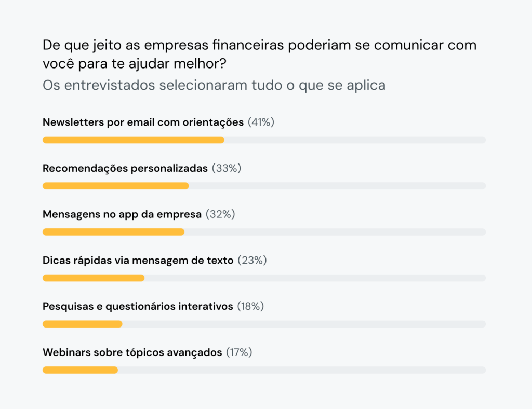Screen dimensions: 532x409
Task: Click the 41% percentage value
Action: point(261,122)
